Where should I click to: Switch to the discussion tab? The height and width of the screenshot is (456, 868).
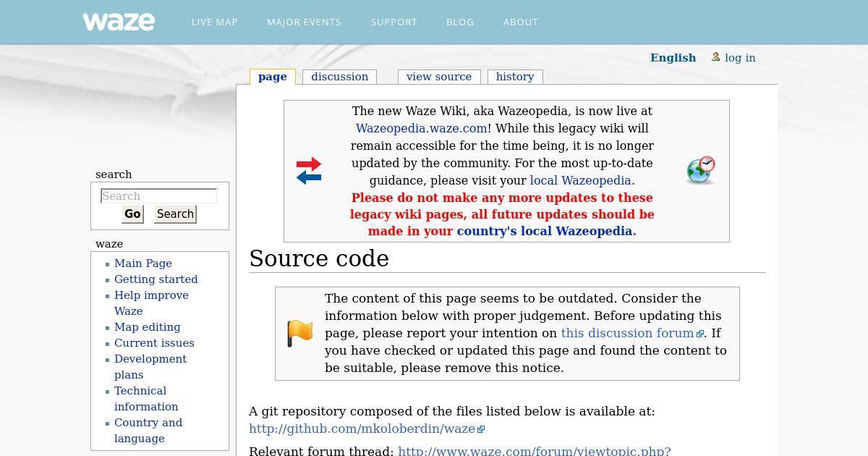pos(340,77)
